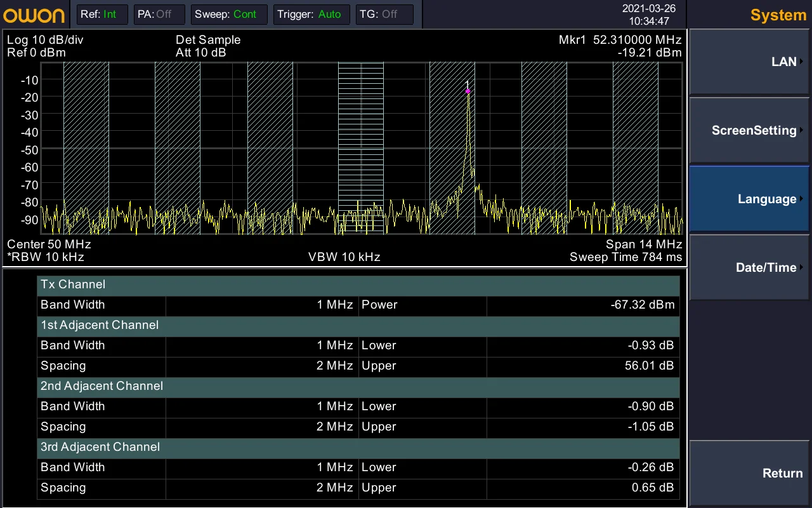Select the 3rd Adjacent Channel header row
Viewport: 812px width, 508px height.
tap(358, 447)
